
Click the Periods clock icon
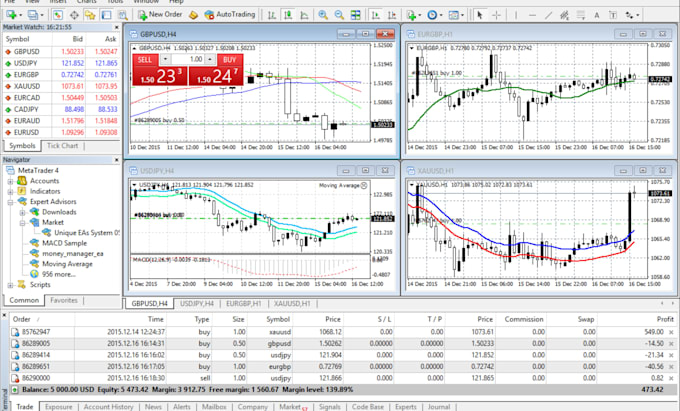point(432,15)
